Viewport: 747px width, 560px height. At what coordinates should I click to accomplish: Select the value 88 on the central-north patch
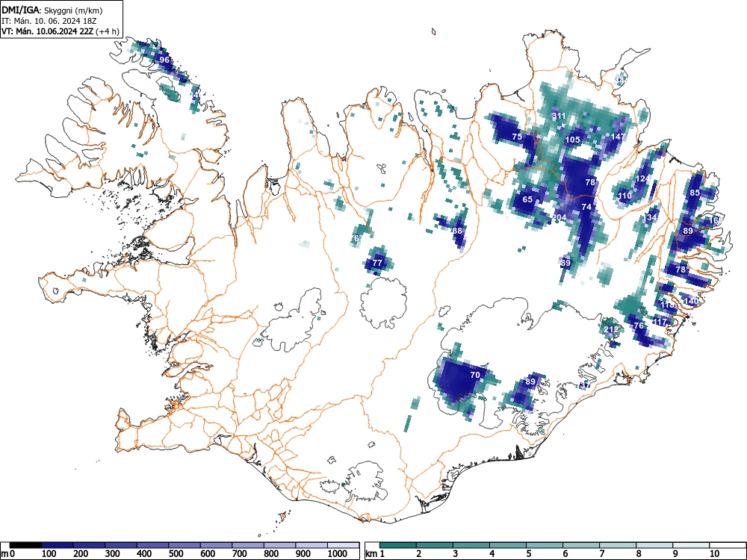(457, 231)
